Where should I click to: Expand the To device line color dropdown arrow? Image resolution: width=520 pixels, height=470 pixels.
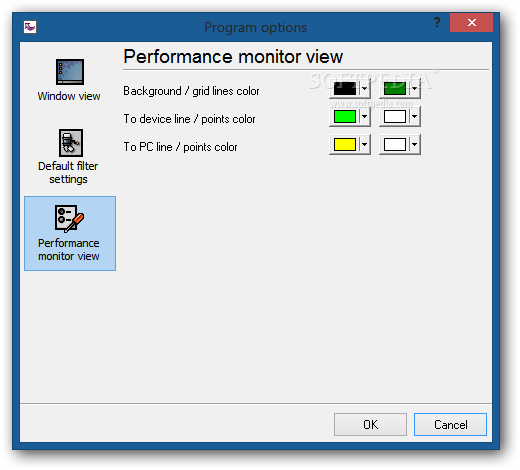364,117
